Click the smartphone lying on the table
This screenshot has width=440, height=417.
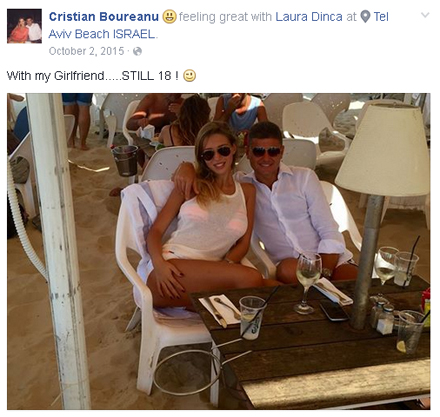(x=334, y=311)
